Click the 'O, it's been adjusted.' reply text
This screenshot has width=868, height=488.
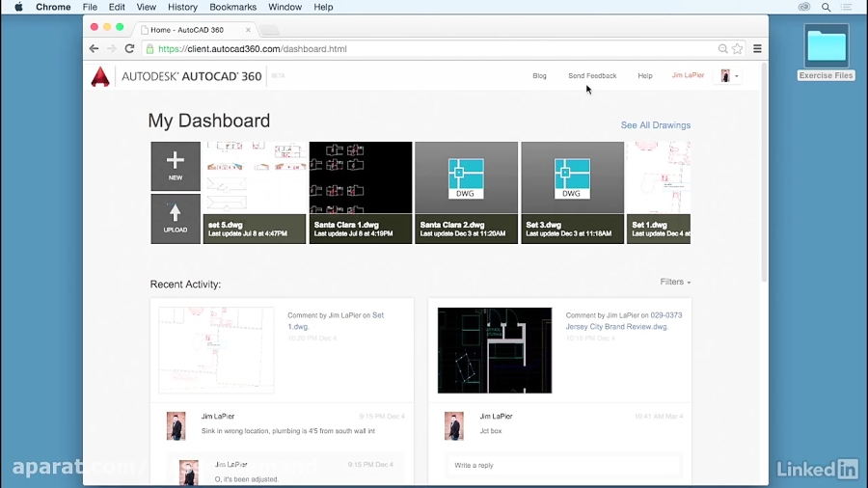[246, 479]
